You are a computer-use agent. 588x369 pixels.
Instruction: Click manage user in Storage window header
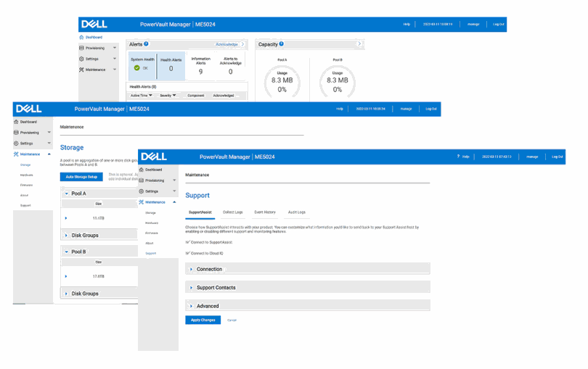(x=406, y=109)
